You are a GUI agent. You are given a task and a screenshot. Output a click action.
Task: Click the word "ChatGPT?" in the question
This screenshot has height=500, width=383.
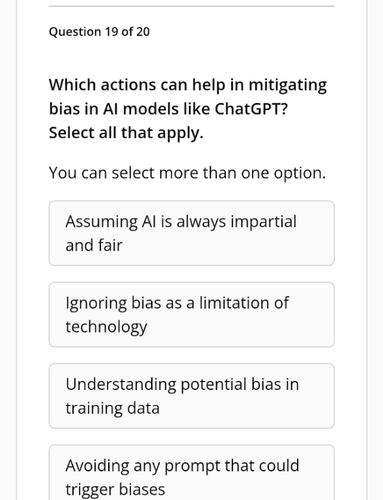pyautogui.click(x=251, y=109)
